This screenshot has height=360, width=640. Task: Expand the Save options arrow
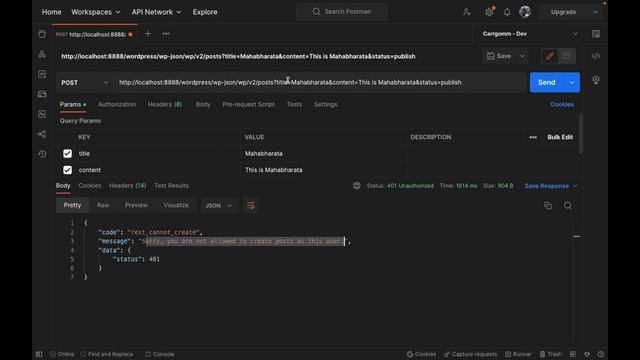point(522,56)
